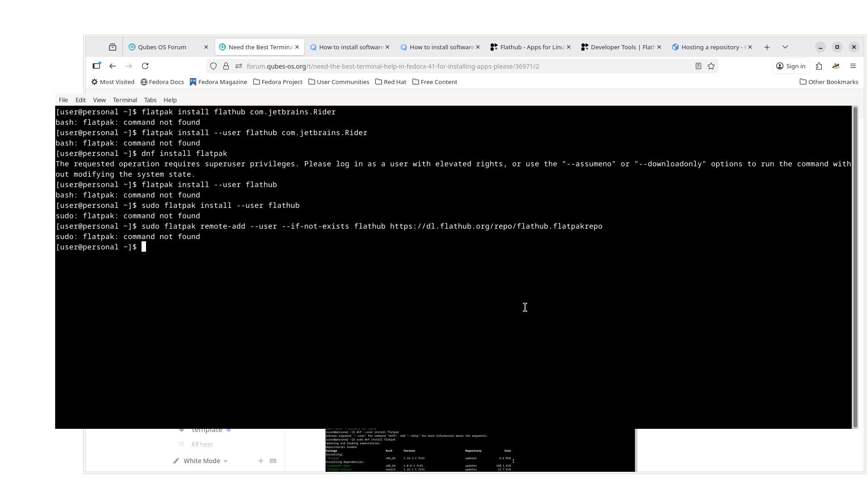Expand the list all tabs chevron
The width and height of the screenshot is (868, 488).
[785, 47]
